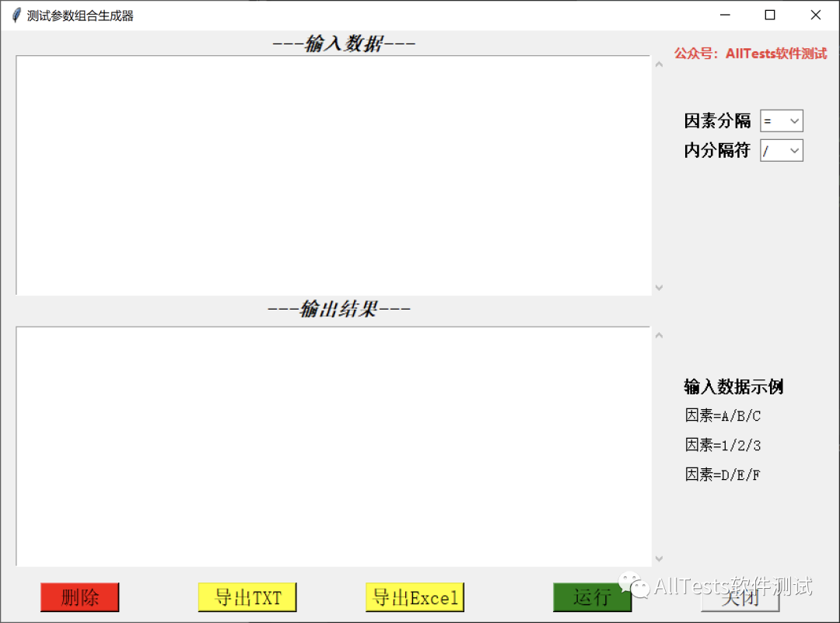Open the 因素分隔 separator dropdown

tap(796, 121)
